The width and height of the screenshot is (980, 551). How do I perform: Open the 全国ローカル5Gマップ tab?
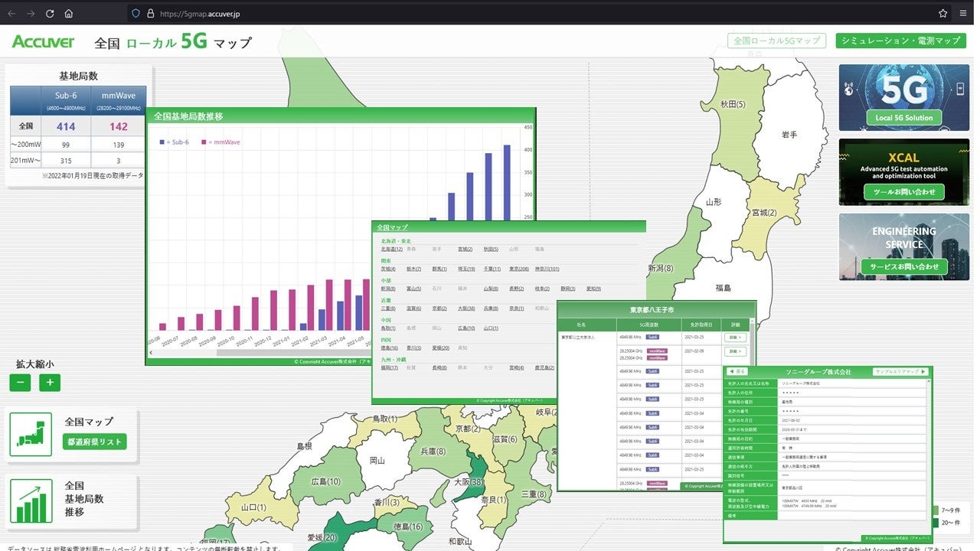click(776, 41)
